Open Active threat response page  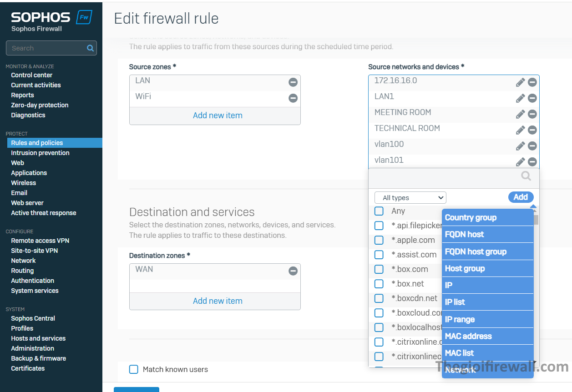[44, 213]
